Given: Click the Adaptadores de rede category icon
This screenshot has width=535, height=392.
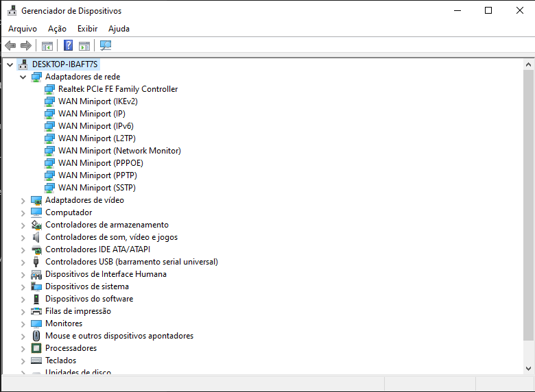Looking at the screenshot, I should tap(36, 77).
